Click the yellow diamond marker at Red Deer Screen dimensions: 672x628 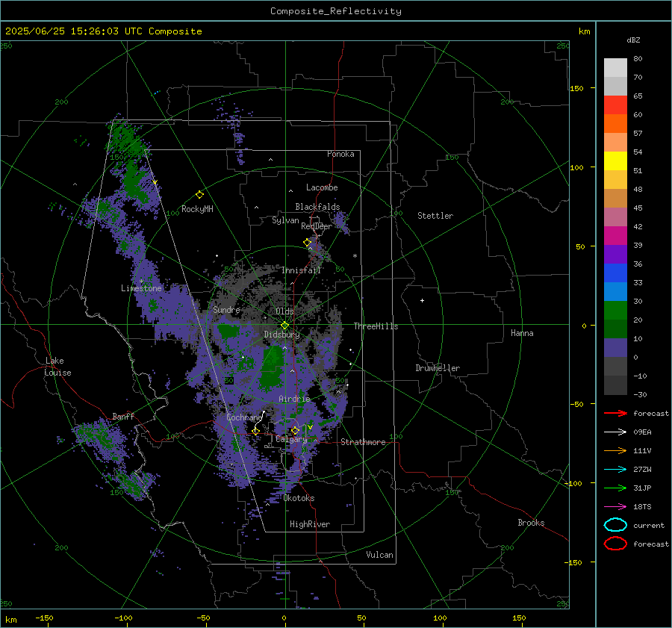[x=307, y=243]
